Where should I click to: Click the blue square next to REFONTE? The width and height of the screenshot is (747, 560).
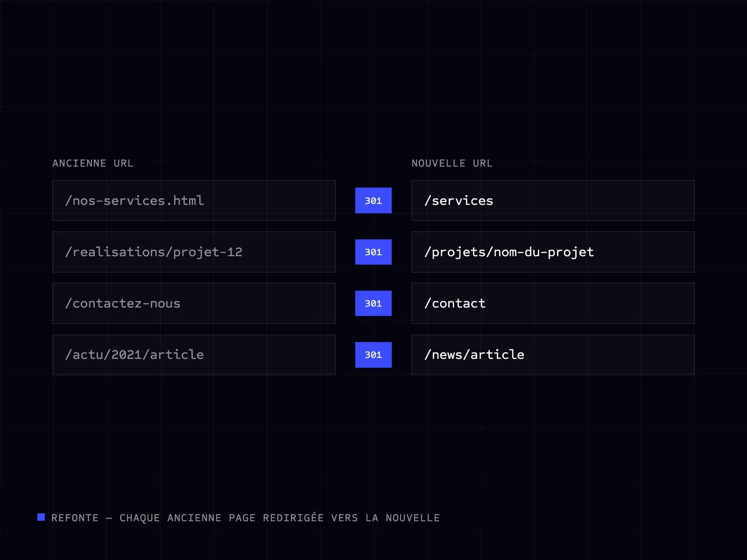[x=41, y=517]
